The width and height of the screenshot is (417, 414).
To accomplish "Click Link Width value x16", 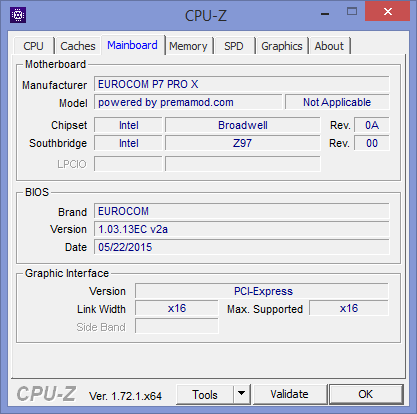I will (x=177, y=308).
